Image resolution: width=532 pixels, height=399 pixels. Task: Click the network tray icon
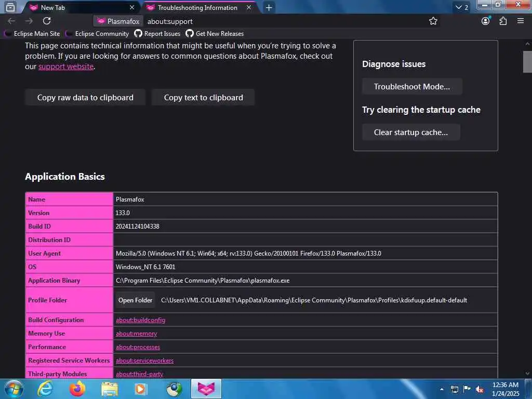pyautogui.click(x=455, y=389)
